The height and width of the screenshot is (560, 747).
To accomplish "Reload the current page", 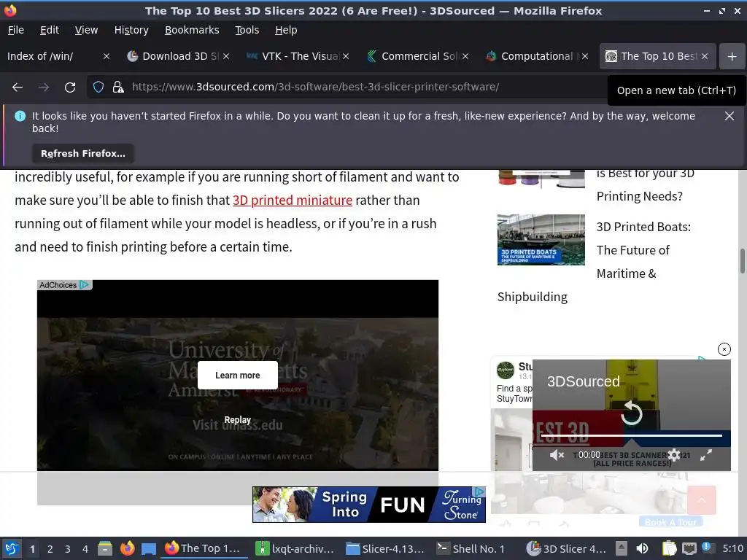I will (70, 87).
